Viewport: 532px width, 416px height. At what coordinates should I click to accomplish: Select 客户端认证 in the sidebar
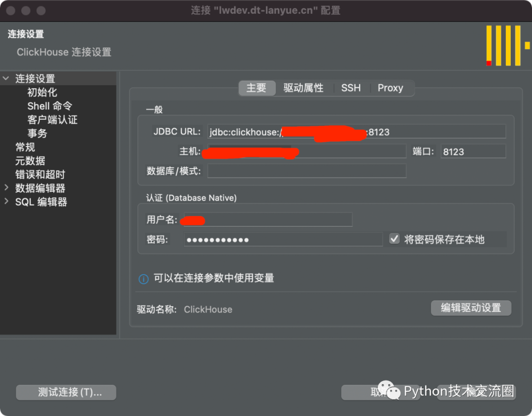click(52, 120)
